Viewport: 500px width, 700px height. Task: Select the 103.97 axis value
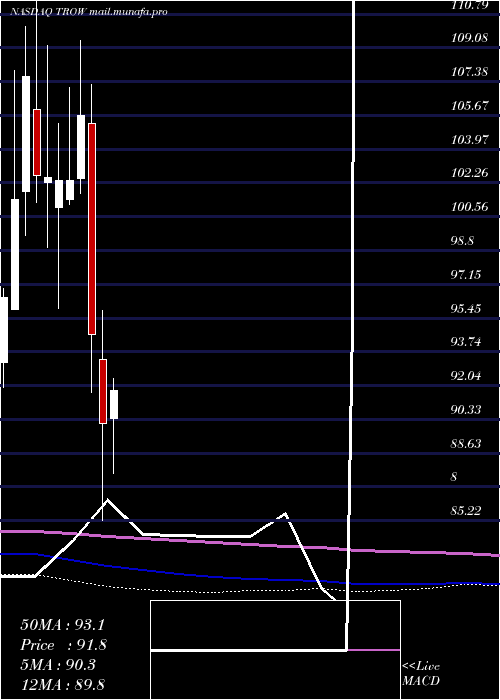click(x=469, y=140)
